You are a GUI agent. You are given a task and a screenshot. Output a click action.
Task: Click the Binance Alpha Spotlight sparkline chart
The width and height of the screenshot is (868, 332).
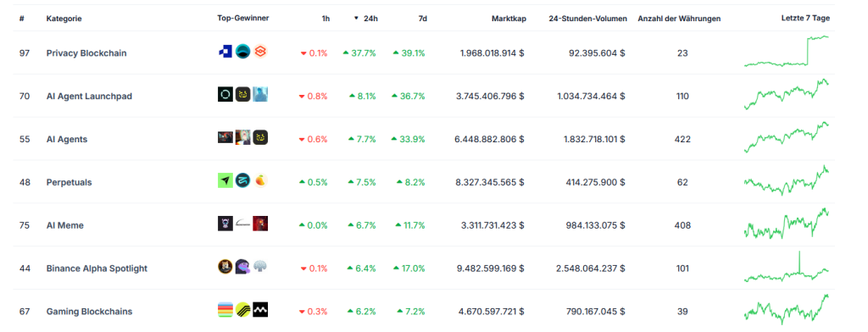(787, 267)
